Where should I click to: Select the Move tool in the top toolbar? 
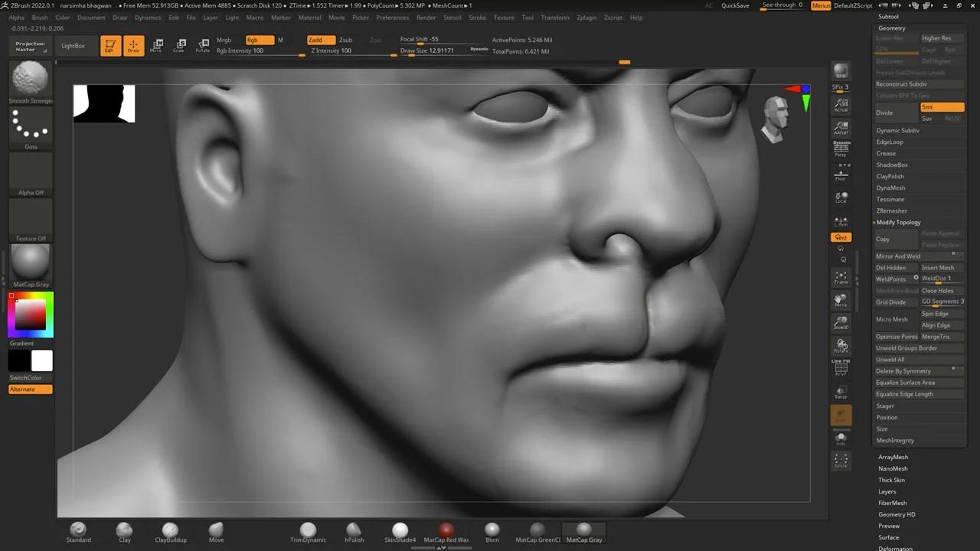tap(157, 46)
